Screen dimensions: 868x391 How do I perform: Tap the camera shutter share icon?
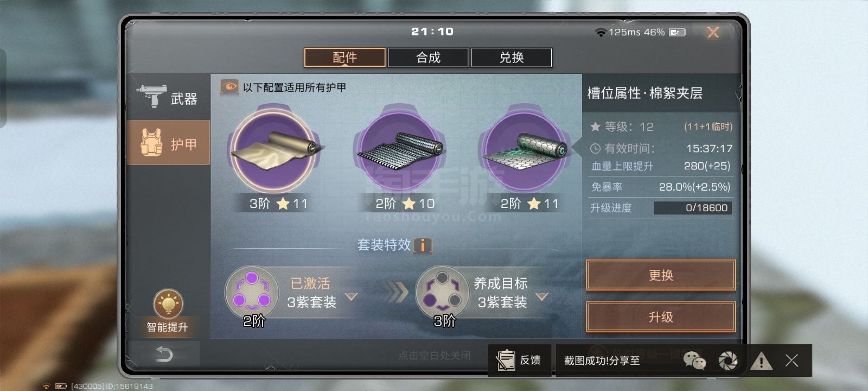[728, 361]
